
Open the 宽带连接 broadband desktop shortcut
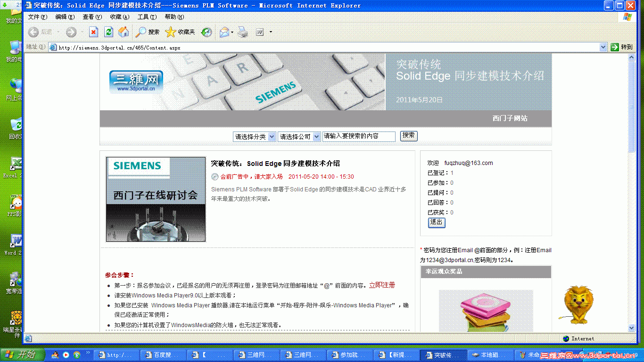tap(14, 283)
